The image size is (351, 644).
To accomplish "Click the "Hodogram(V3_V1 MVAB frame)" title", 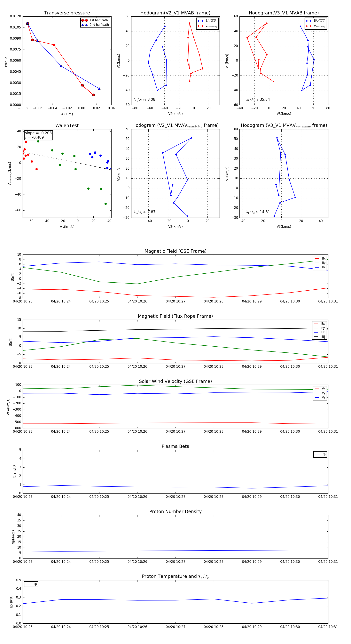I will click(284, 13).
